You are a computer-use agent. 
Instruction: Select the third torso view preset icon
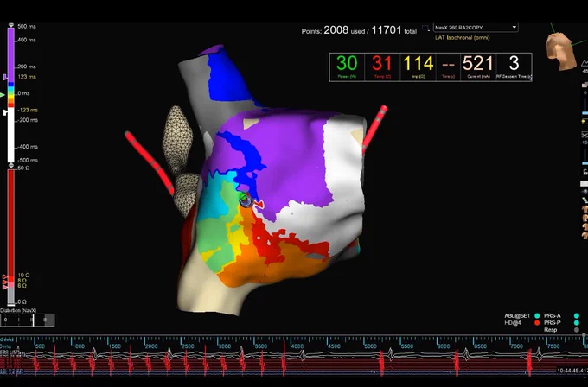point(585,226)
